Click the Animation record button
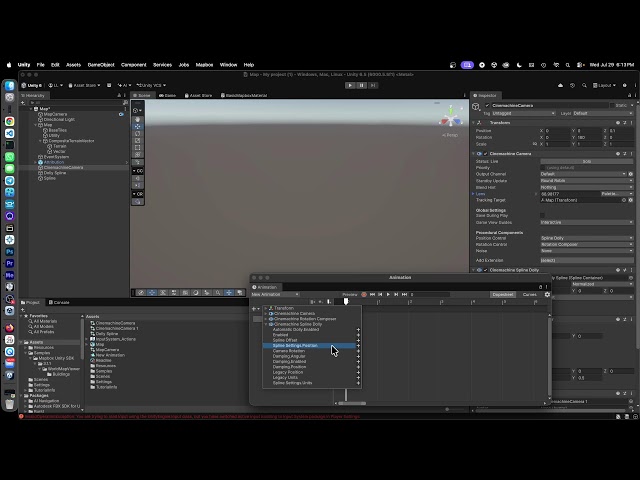 [x=364, y=294]
